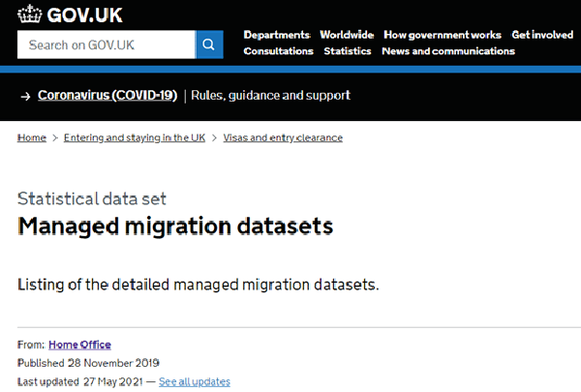This screenshot has height=392, width=581.
Task: Visit the Home Office organisation link
Action: click(x=79, y=345)
